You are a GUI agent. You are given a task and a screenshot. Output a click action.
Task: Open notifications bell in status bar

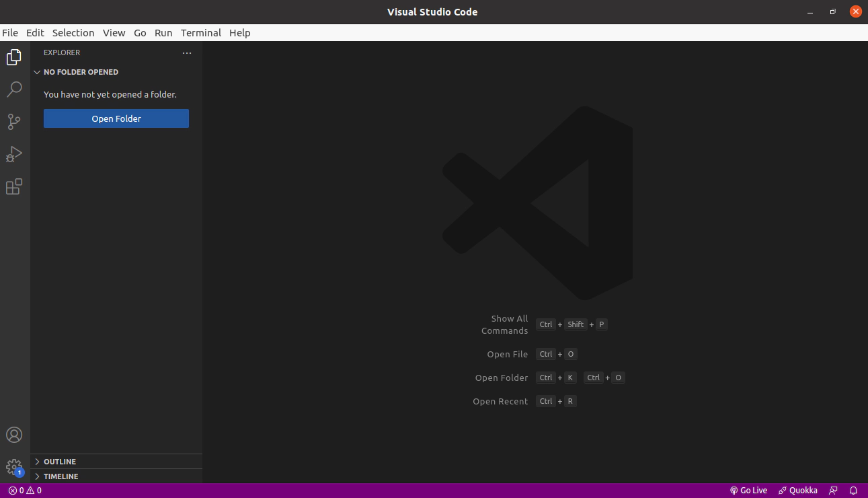[854, 491]
